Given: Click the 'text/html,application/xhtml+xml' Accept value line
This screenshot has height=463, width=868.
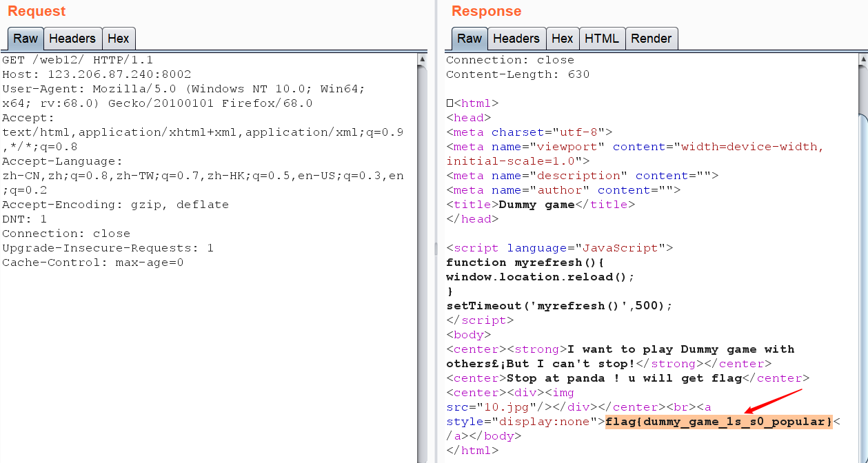Looking at the screenshot, I should click(203, 132).
